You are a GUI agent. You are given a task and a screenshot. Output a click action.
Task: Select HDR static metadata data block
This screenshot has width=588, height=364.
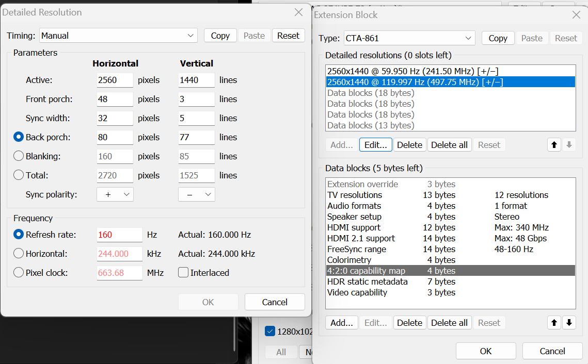(x=367, y=282)
